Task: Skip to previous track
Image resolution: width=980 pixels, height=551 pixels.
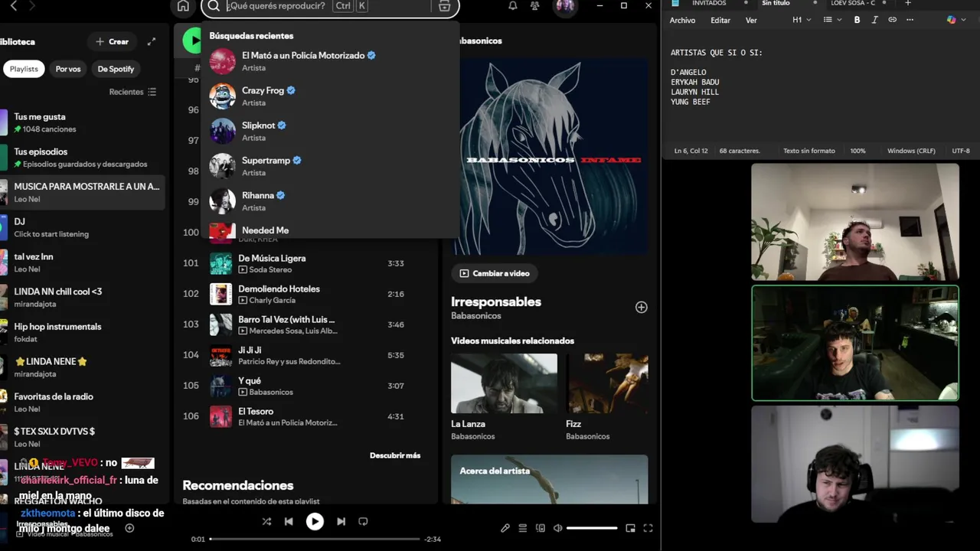Action: [x=289, y=521]
